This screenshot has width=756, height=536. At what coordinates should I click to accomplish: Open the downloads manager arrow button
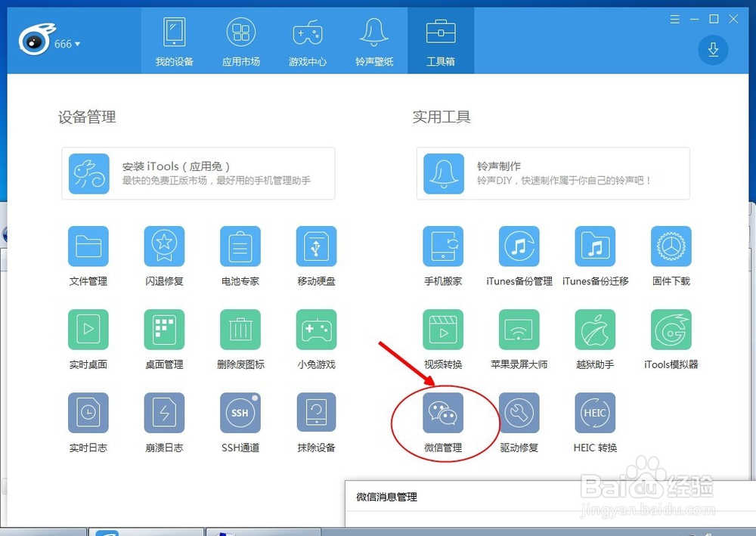(x=713, y=50)
